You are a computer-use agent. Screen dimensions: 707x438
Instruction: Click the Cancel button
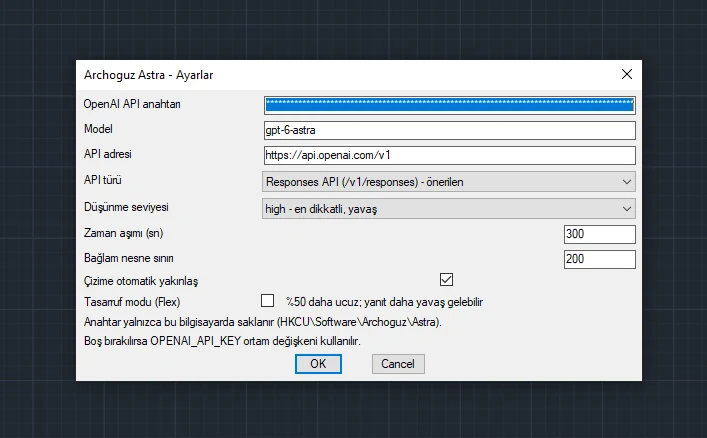pyautogui.click(x=398, y=364)
